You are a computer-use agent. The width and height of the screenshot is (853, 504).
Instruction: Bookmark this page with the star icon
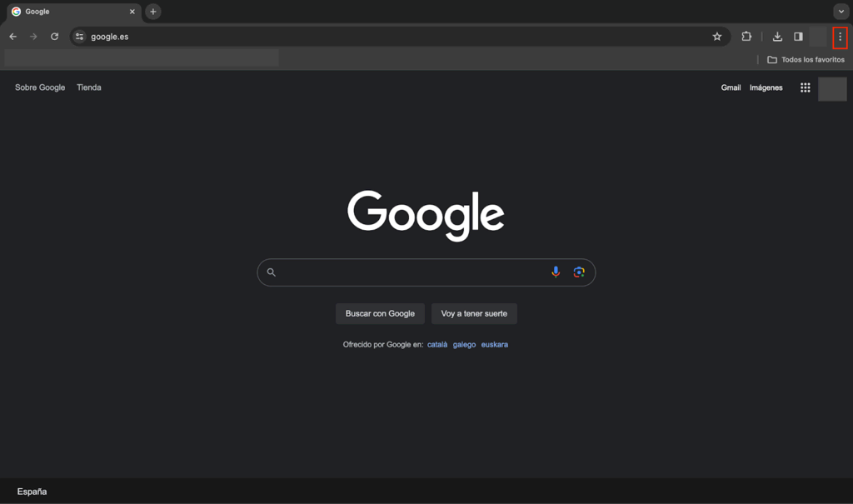717,37
